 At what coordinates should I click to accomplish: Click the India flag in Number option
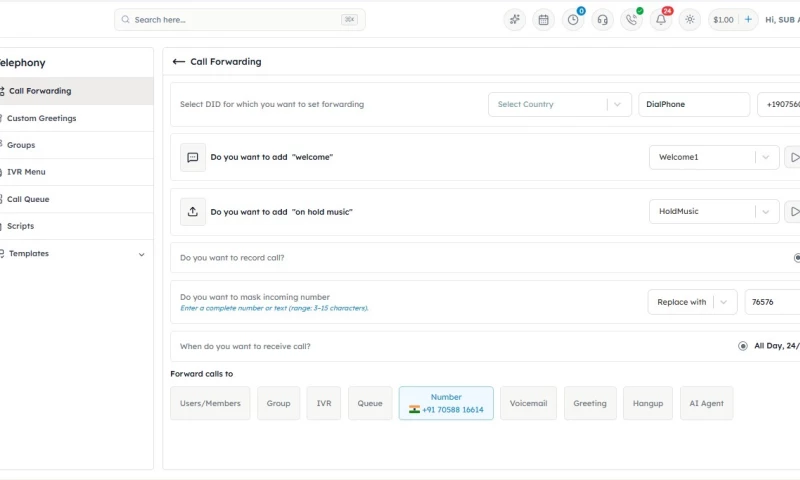click(x=414, y=410)
